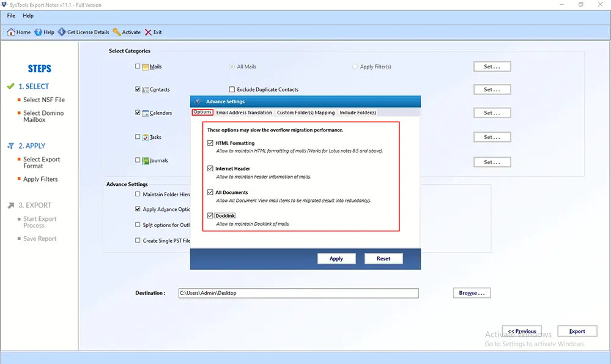Click the arrow icon beside 3. EXPORT

(x=11, y=206)
